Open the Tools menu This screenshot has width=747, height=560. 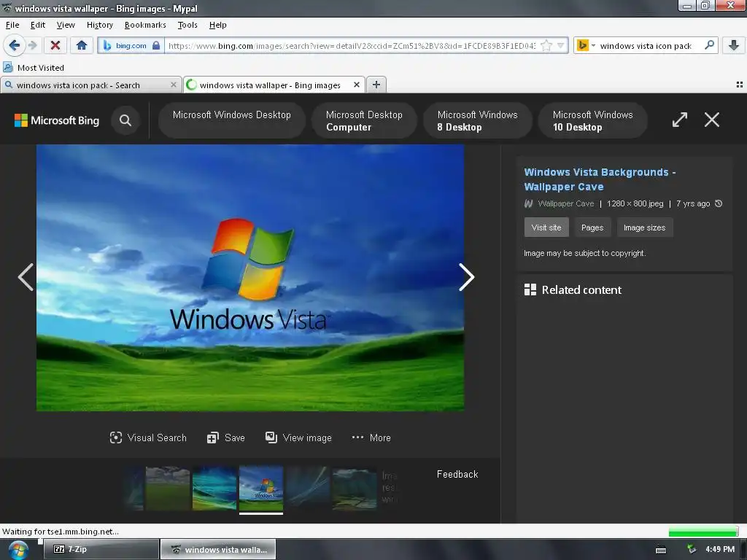[x=187, y=25]
